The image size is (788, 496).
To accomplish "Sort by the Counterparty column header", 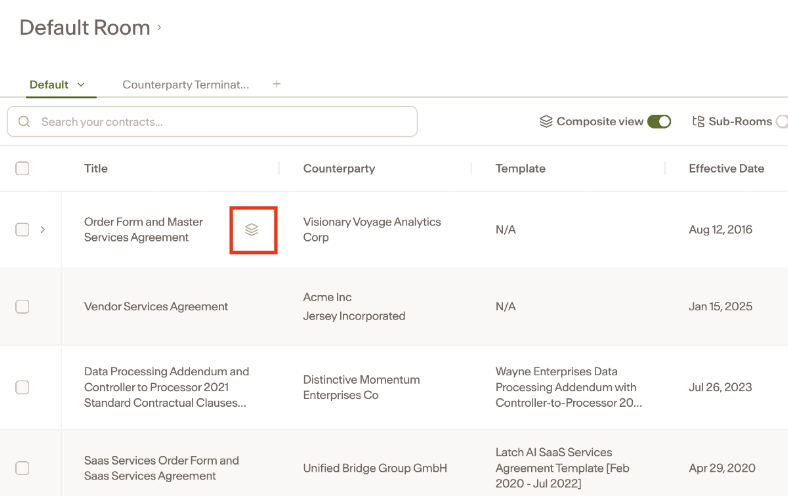I will 339,168.
